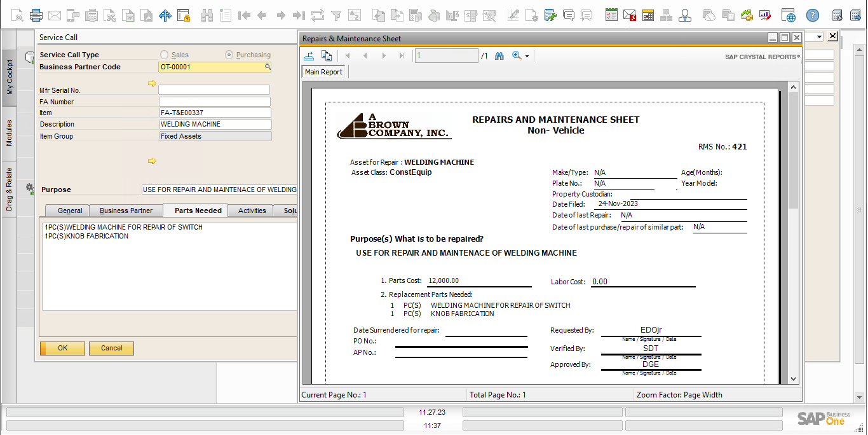Go to the next page in report viewer
Screen dimensions: 868x435
pyautogui.click(x=383, y=56)
